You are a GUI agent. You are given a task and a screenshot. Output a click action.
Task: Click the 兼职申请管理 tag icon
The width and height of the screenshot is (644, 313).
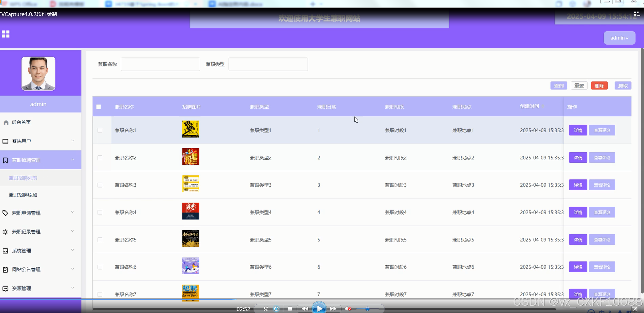(x=5, y=213)
